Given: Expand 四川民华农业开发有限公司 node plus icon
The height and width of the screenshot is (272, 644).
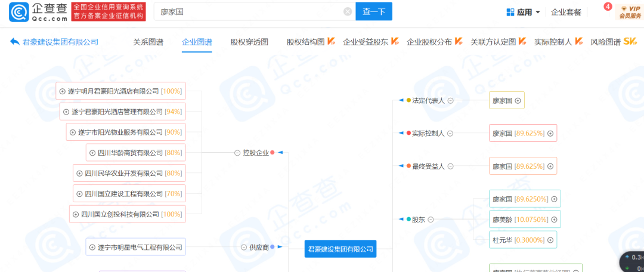Looking at the screenshot, I should [80, 174].
